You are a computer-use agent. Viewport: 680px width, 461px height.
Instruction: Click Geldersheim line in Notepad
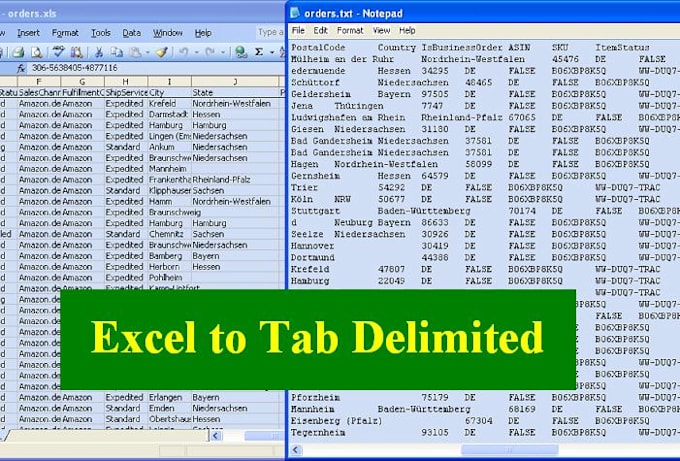[485, 94]
